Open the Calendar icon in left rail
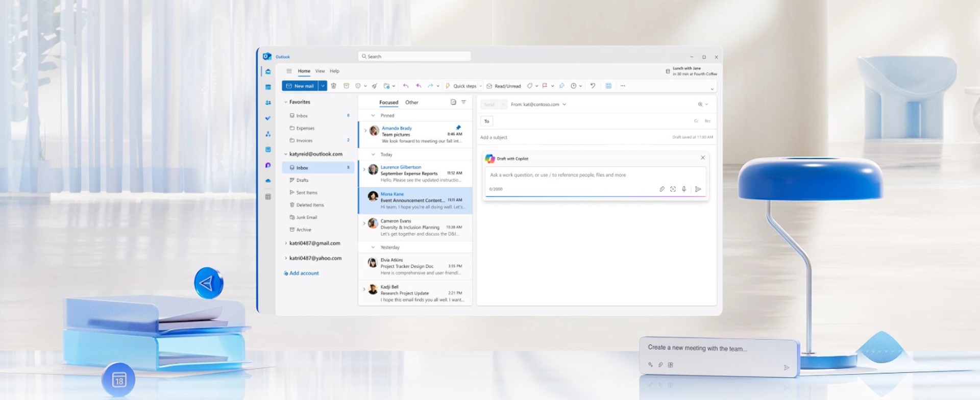This screenshot has width=980, height=400. pos(268,87)
